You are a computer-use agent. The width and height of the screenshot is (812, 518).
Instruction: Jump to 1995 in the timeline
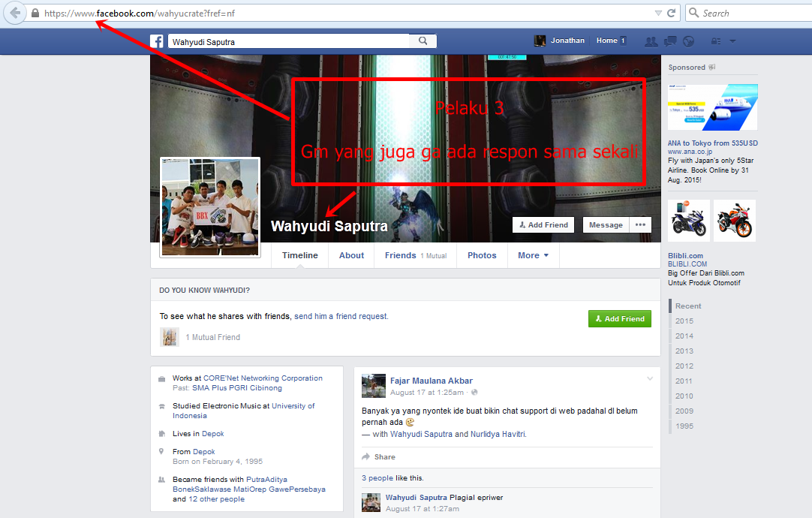click(684, 426)
